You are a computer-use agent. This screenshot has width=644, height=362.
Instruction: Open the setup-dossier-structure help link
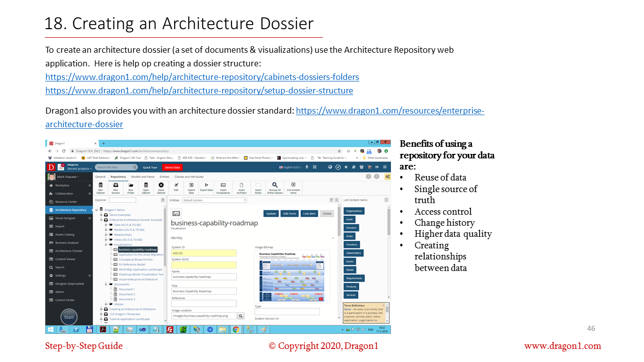199,91
